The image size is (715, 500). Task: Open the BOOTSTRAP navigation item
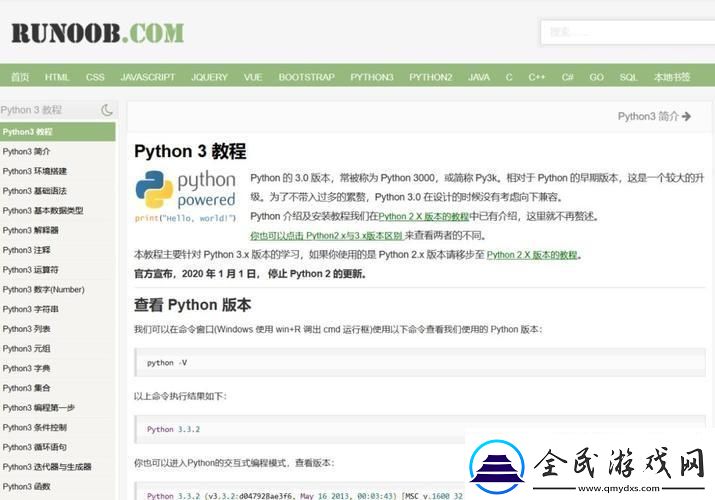[x=306, y=77]
